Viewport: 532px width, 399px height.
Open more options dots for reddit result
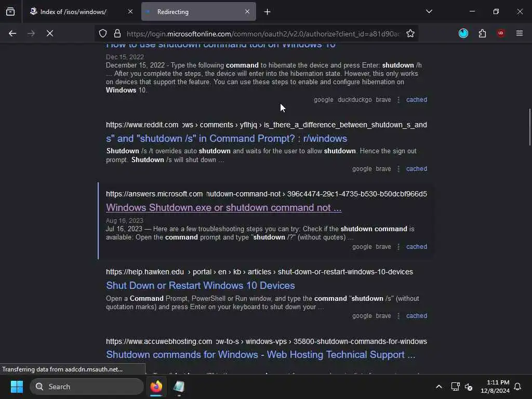(398, 169)
